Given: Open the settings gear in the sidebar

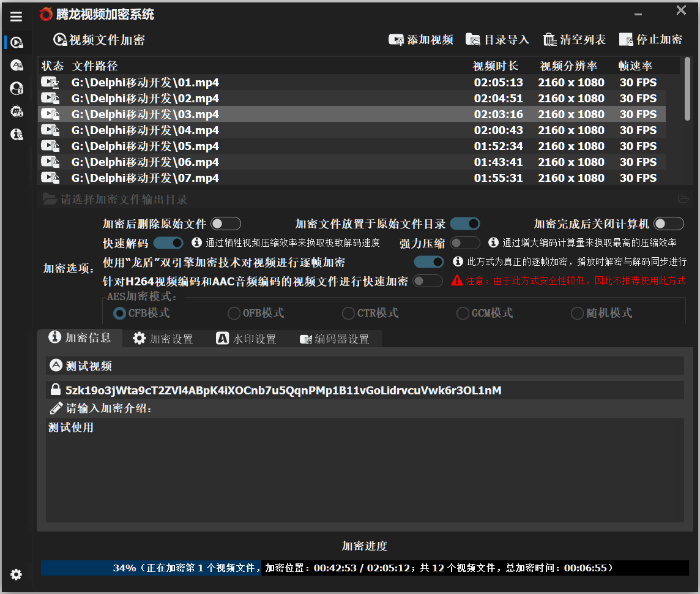Looking at the screenshot, I should point(16,574).
